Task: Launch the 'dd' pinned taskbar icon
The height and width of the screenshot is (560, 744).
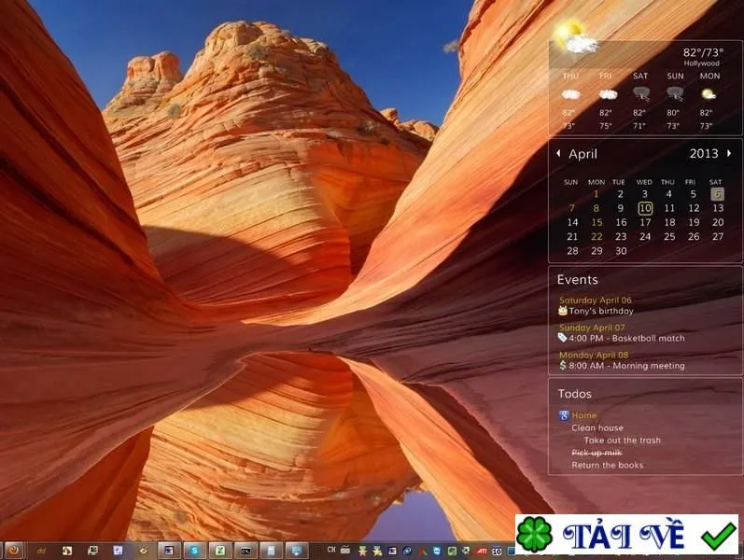Action: point(41,551)
